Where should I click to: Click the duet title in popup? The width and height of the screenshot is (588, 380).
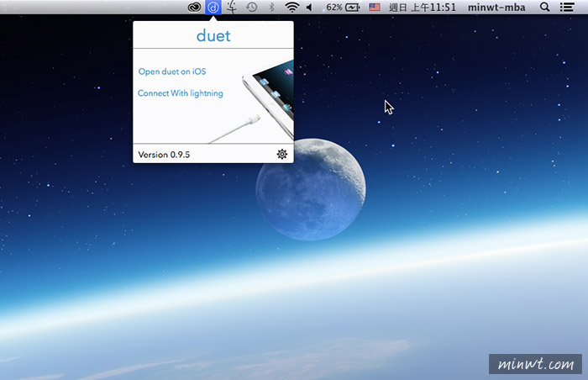pyautogui.click(x=213, y=35)
